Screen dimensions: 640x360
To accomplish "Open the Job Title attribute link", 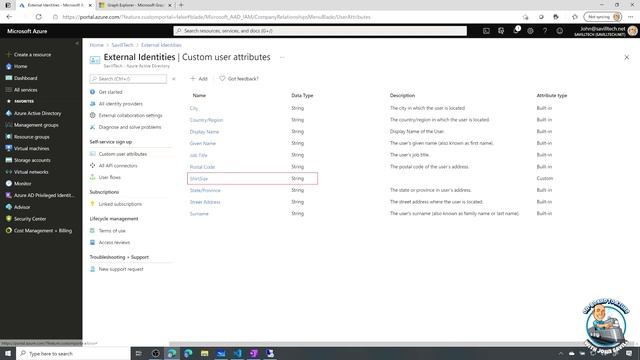I will click(x=199, y=155).
